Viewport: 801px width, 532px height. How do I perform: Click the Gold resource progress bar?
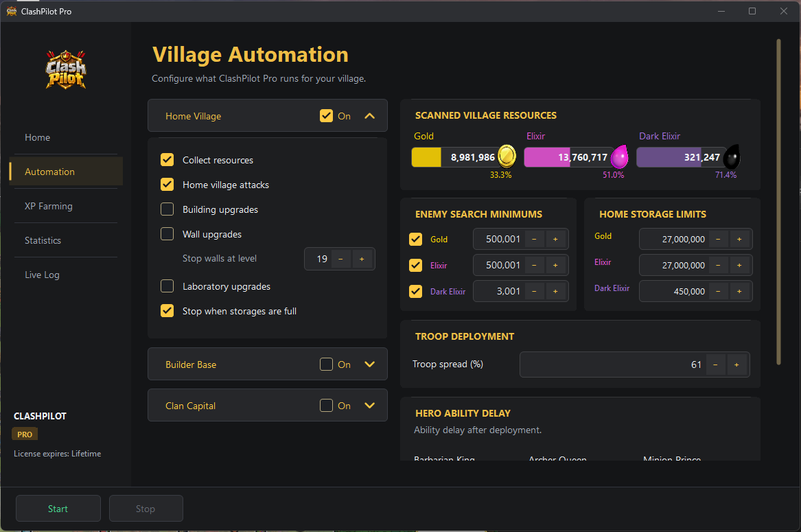coord(458,157)
